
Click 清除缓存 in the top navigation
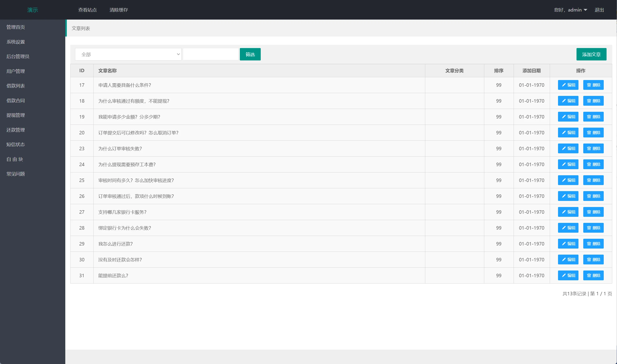119,10
